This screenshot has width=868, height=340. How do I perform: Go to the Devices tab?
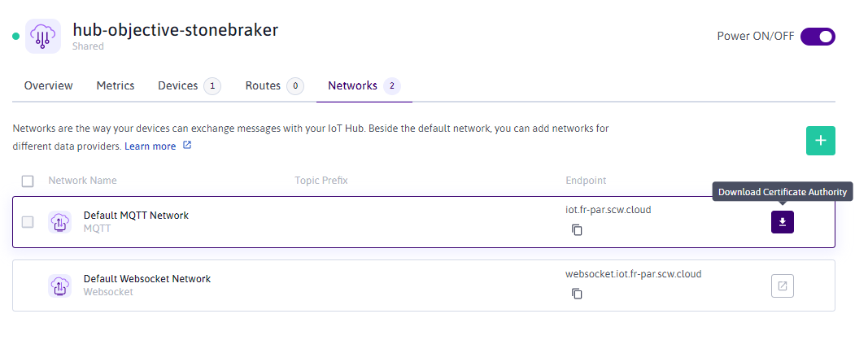pos(177,85)
